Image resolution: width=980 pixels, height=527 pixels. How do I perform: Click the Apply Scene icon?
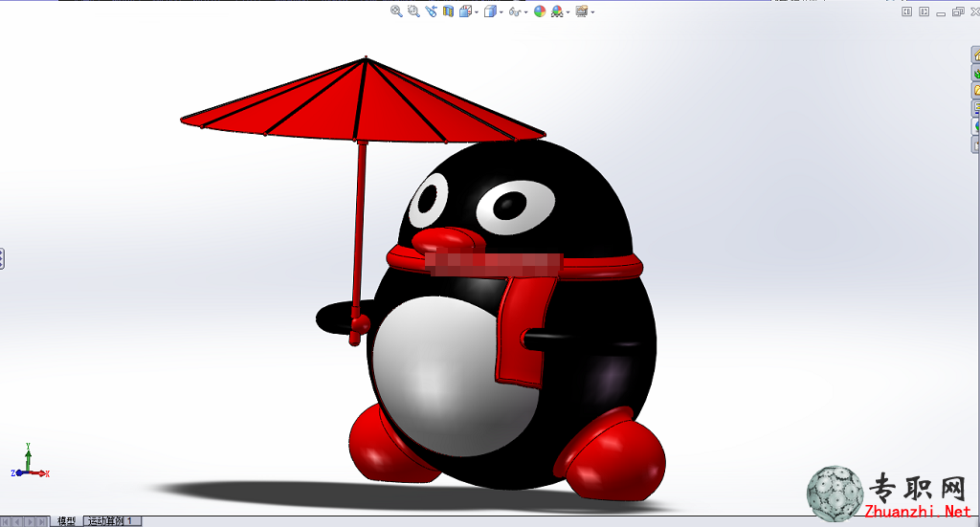point(557,11)
